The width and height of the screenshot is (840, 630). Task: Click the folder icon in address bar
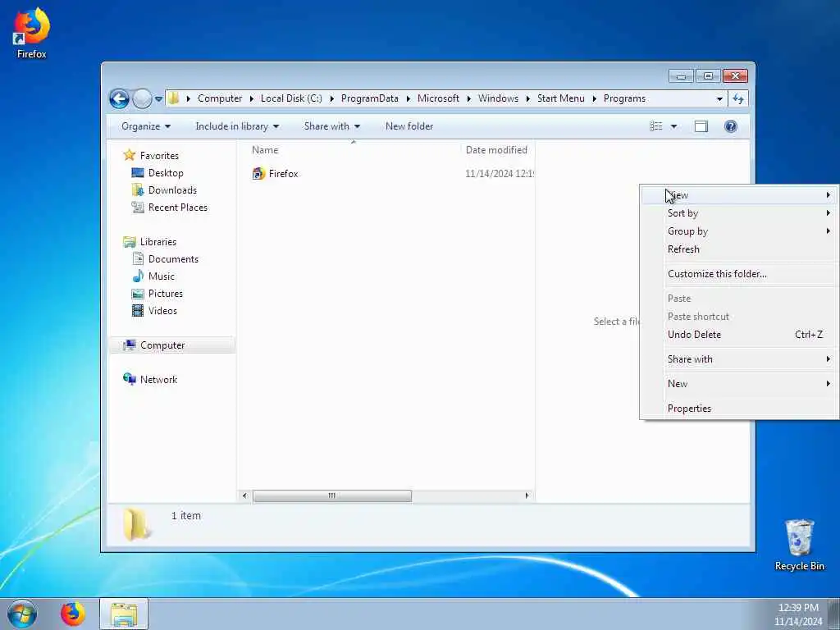174,98
